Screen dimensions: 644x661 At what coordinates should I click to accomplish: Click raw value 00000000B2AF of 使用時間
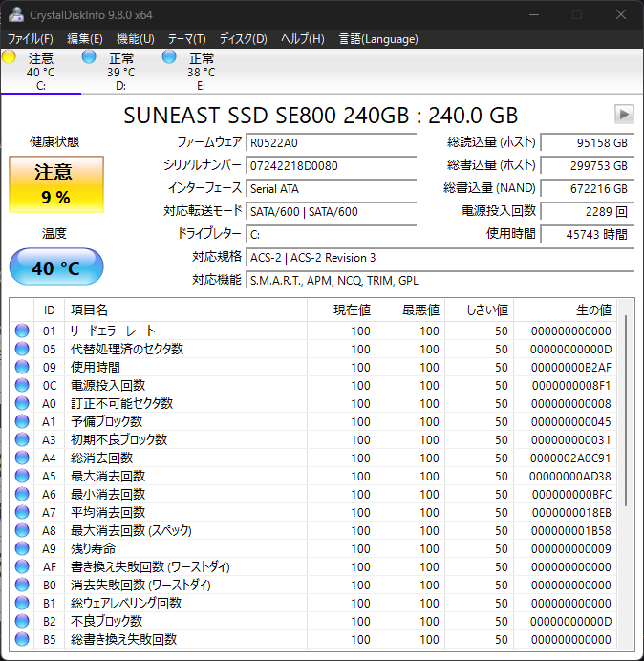(571, 367)
